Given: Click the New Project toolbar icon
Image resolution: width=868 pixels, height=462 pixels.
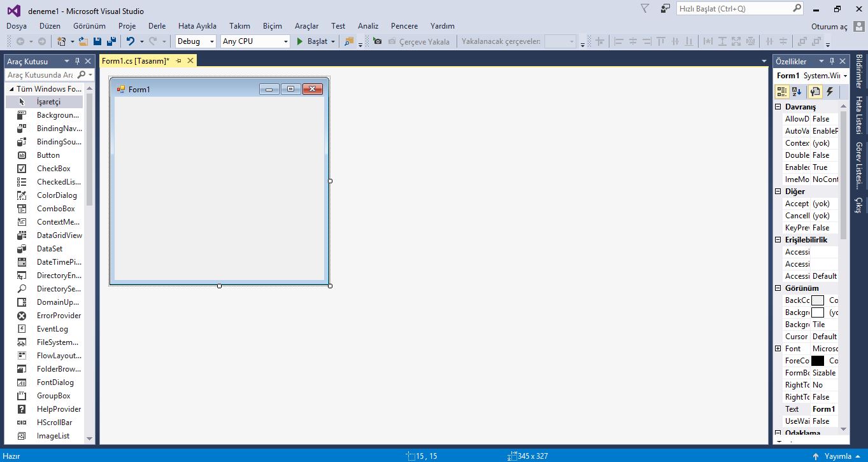Looking at the screenshot, I should click(x=61, y=41).
